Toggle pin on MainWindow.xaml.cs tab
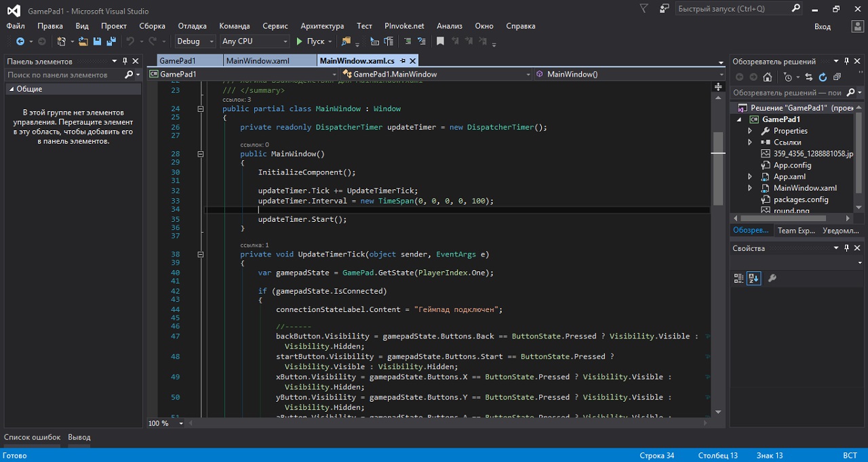Viewport: 868px width, 462px height. [x=403, y=60]
